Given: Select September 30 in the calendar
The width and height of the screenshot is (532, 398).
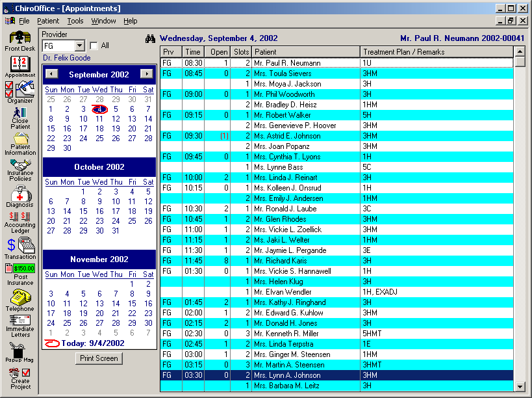Looking at the screenshot, I should (x=67, y=148).
